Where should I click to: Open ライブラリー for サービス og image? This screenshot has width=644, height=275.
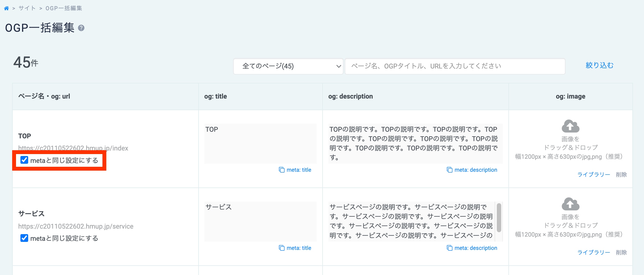click(594, 252)
